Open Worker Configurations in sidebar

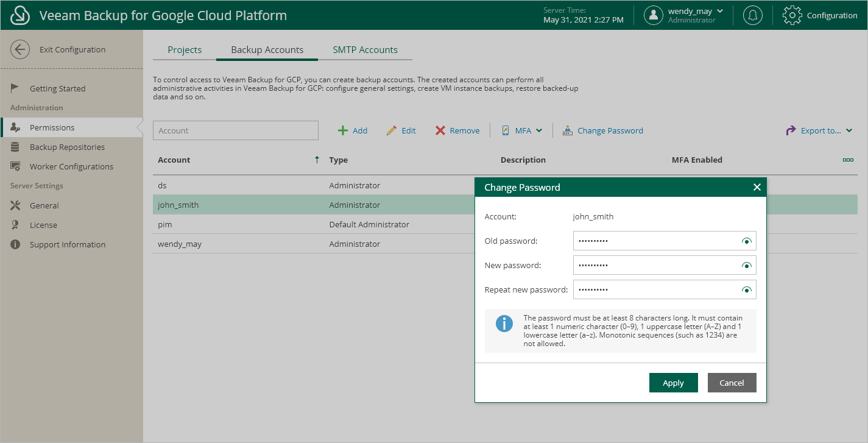[71, 166]
